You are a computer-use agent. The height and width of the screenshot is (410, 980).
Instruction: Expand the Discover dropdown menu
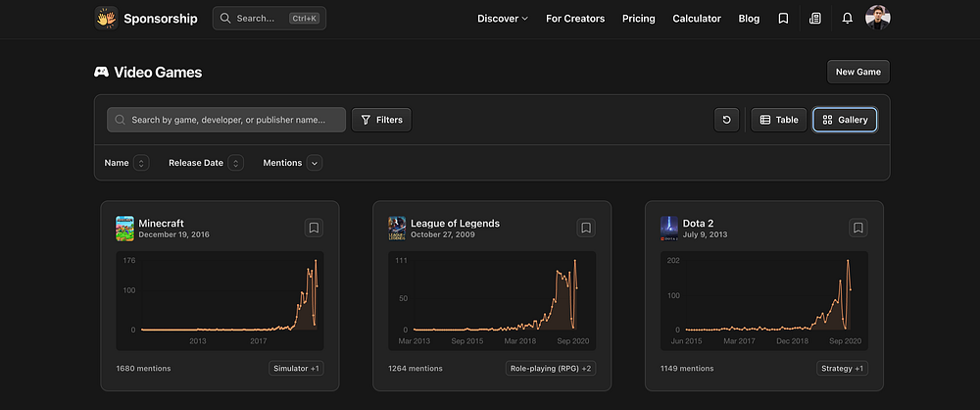click(x=503, y=19)
